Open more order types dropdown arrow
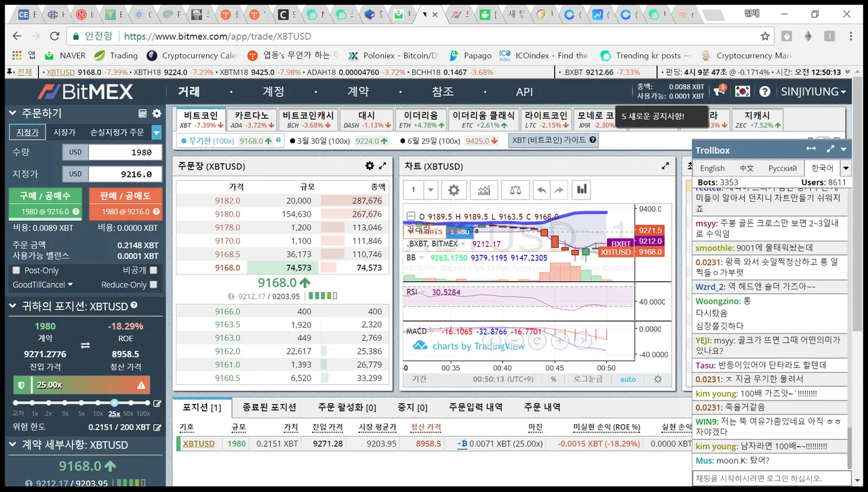The image size is (868, 492). pyautogui.click(x=157, y=133)
